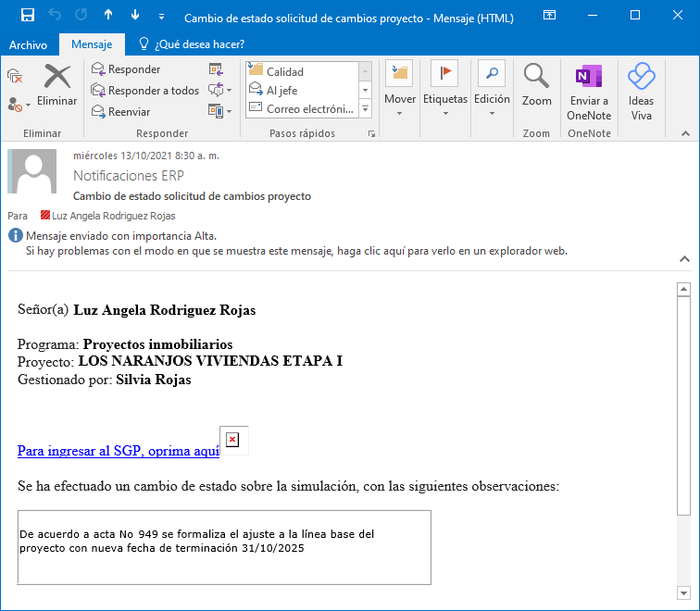Click Responder a todos
Screen dimensions: 700x611
[x=145, y=91]
